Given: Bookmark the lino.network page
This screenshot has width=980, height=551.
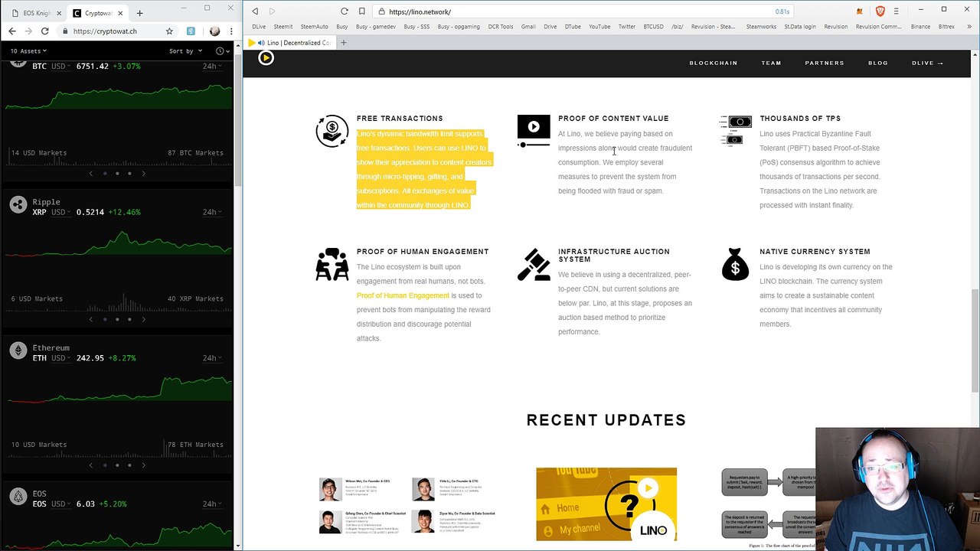Looking at the screenshot, I should (x=362, y=11).
